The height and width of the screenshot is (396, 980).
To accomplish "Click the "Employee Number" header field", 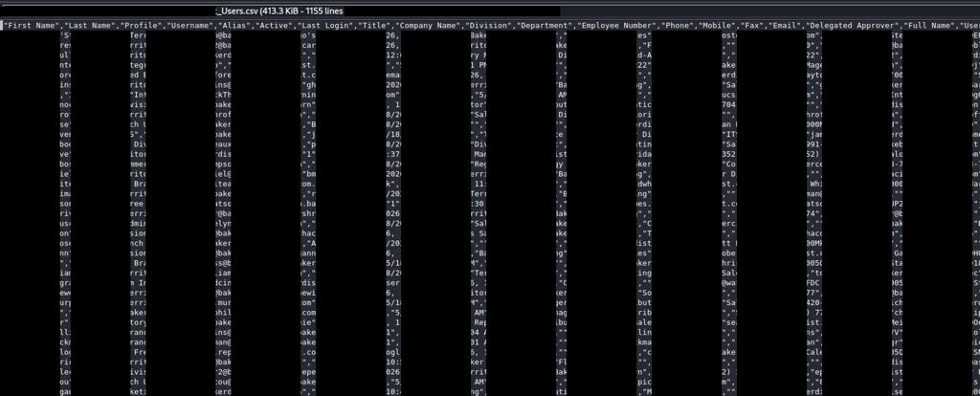I will tap(615, 26).
